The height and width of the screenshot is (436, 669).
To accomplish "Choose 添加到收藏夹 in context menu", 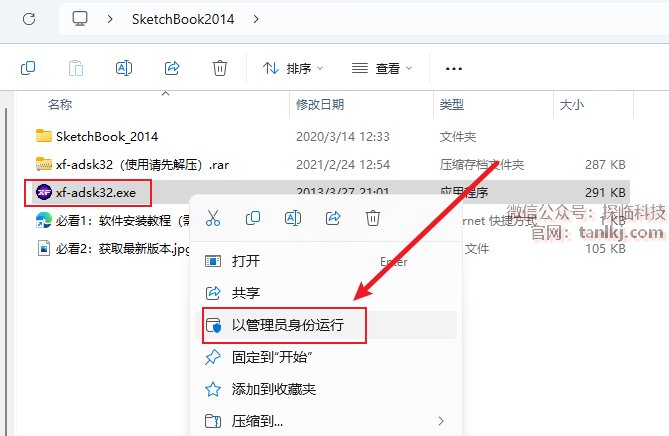I will click(x=326, y=389).
